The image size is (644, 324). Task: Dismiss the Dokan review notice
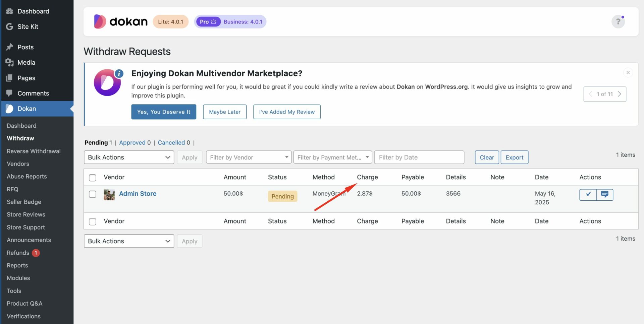click(628, 72)
